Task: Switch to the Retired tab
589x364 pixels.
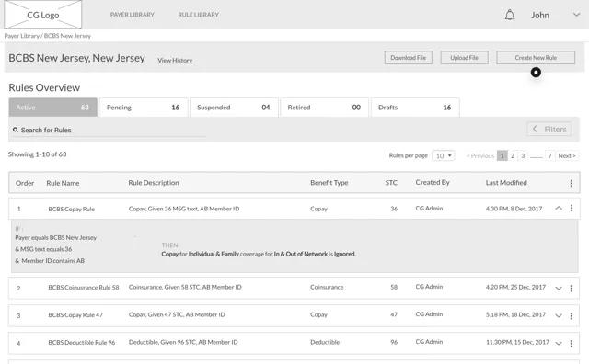Action: pos(325,108)
